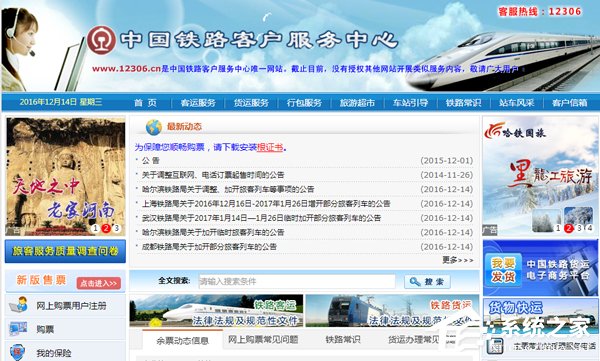
Task: Open the 天地之中 老家河南 ad image
Action: [x=65, y=176]
